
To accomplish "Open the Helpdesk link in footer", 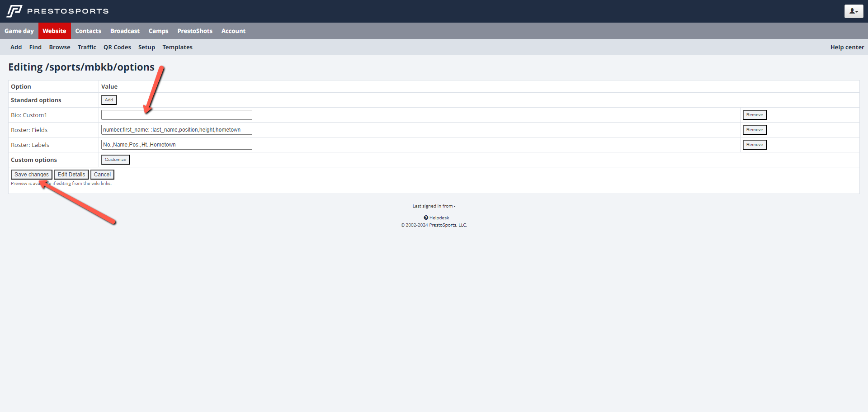I will coord(439,218).
